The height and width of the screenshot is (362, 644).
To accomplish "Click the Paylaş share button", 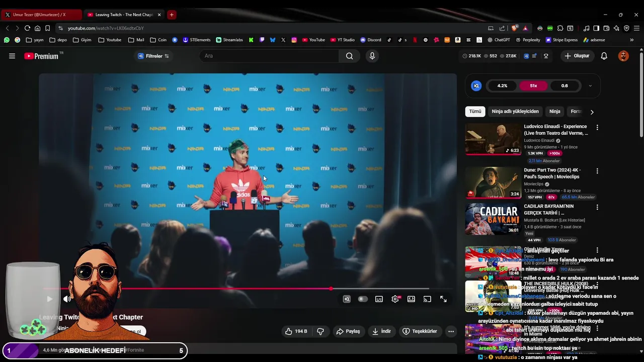I will pos(348,331).
